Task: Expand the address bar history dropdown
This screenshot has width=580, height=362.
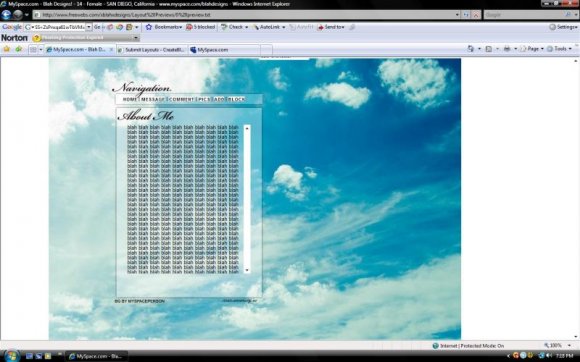Action: (457, 15)
